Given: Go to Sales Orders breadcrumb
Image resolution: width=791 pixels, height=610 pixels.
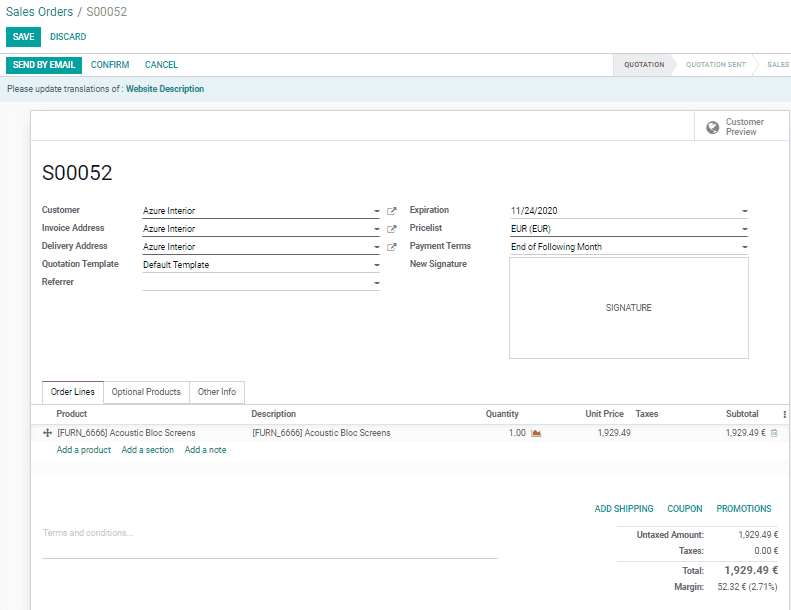Looking at the screenshot, I should (39, 12).
